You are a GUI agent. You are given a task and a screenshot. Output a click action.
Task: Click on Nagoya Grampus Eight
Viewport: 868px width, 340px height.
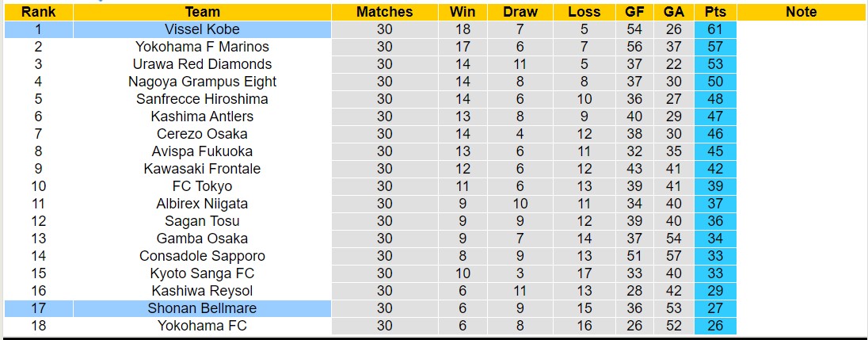tap(202, 82)
